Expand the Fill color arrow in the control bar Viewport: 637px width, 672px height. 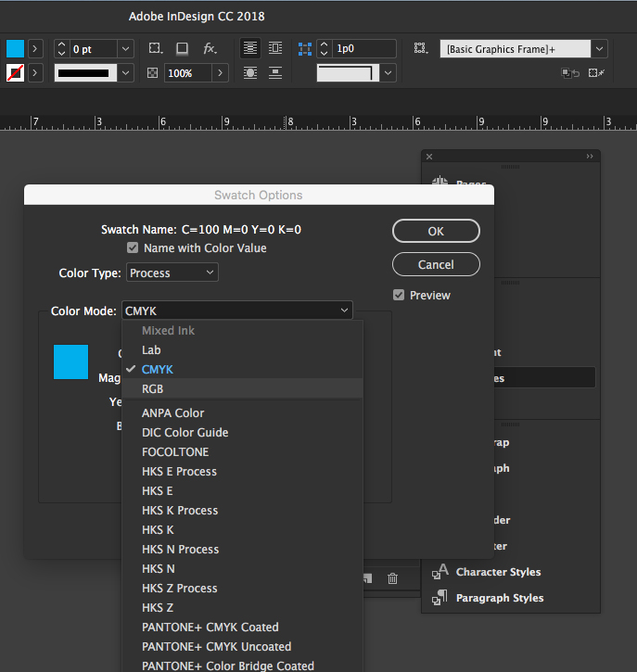click(35, 49)
